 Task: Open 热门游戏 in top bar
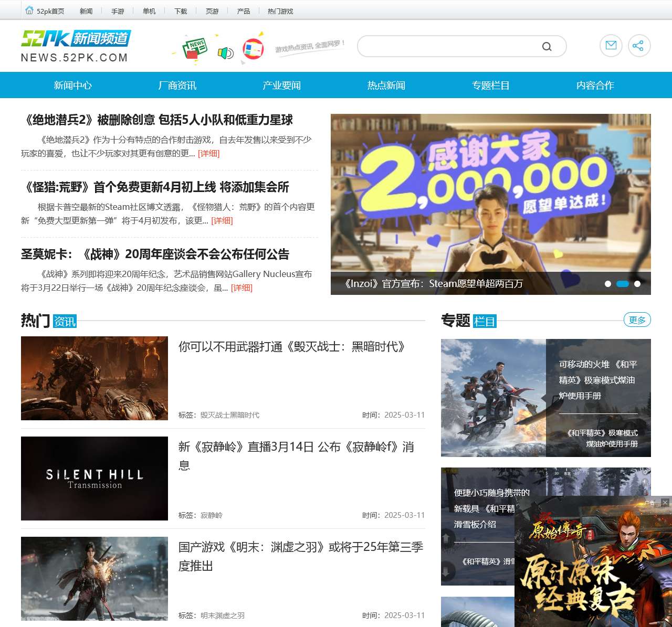click(280, 11)
